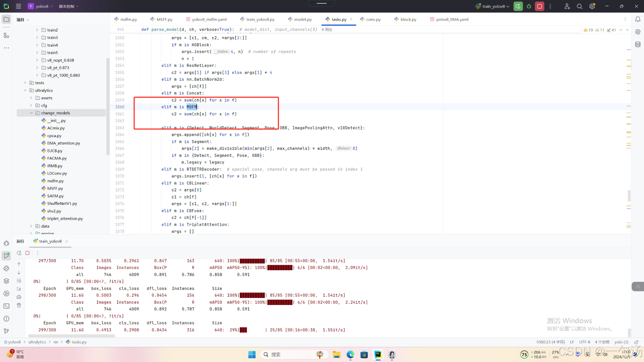Expand the v8_nopt_0.838 folder
This screenshot has width=644, height=362.
[x=37, y=60]
